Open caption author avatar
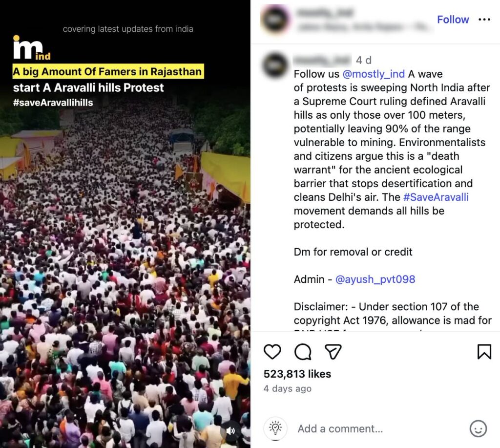Viewport: 500px width, 448px height. pyautogui.click(x=275, y=65)
